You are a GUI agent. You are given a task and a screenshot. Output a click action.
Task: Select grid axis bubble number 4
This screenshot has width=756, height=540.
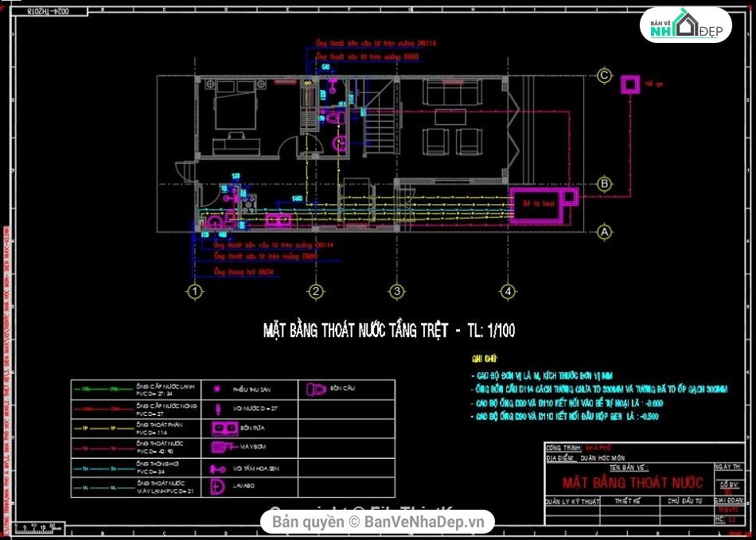pos(506,292)
